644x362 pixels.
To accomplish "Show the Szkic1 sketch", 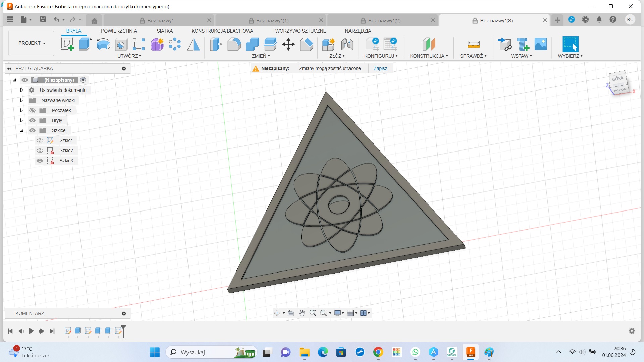I will [40, 140].
